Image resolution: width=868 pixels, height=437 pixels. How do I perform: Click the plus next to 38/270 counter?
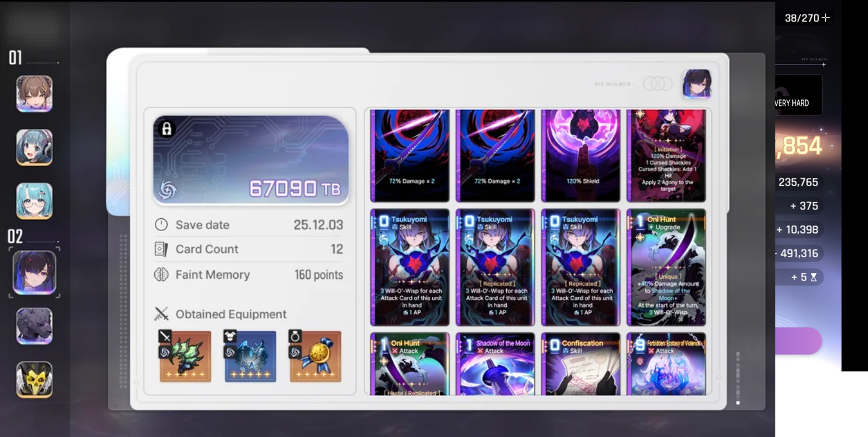click(x=826, y=18)
